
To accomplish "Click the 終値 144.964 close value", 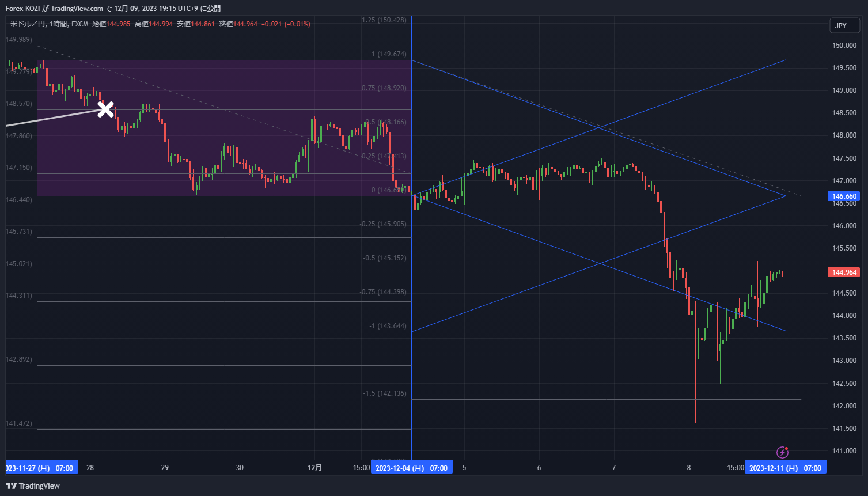I will pos(237,24).
